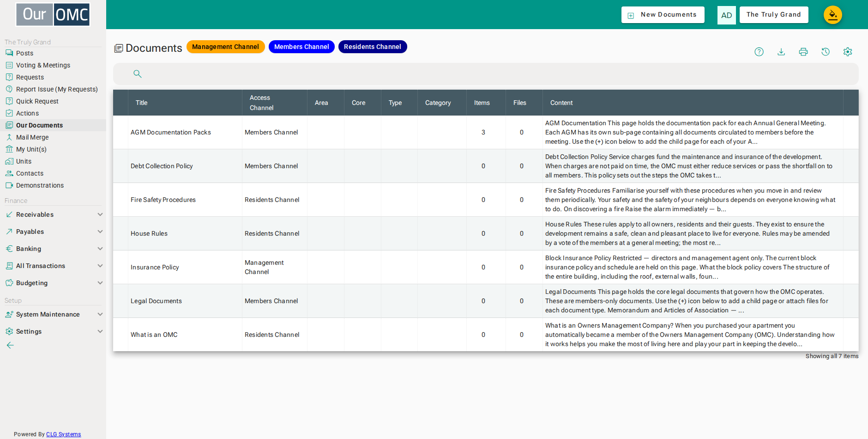Click the Demonstrations video icon
This screenshot has width=868, height=439.
tap(9, 185)
